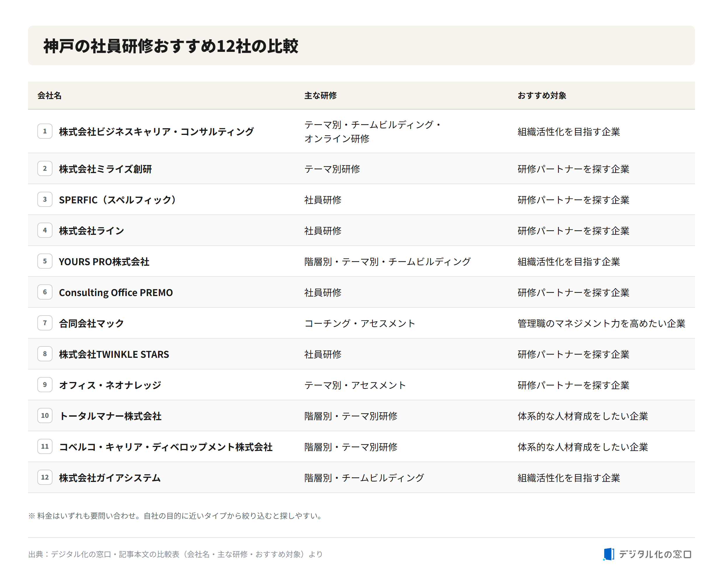Image resolution: width=723 pixels, height=588 pixels.
Task: Click 株式会社TWINKLE STARS company name
Action: click(114, 354)
